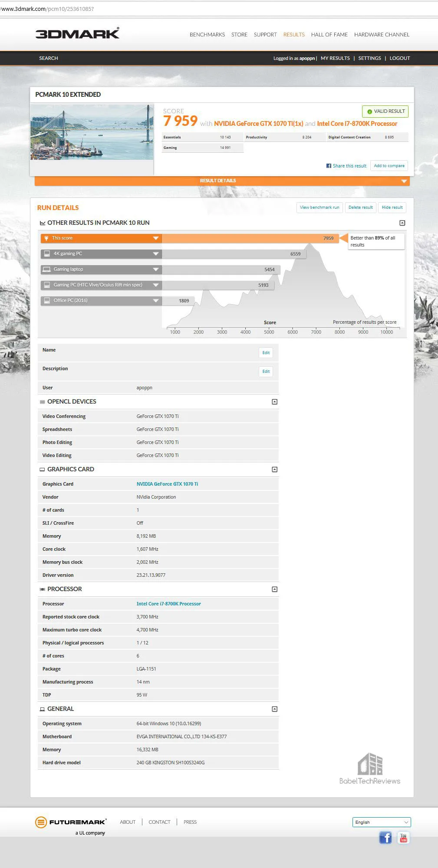Click the OpenCL Devices list icon
438x868 pixels.
pos(43,402)
